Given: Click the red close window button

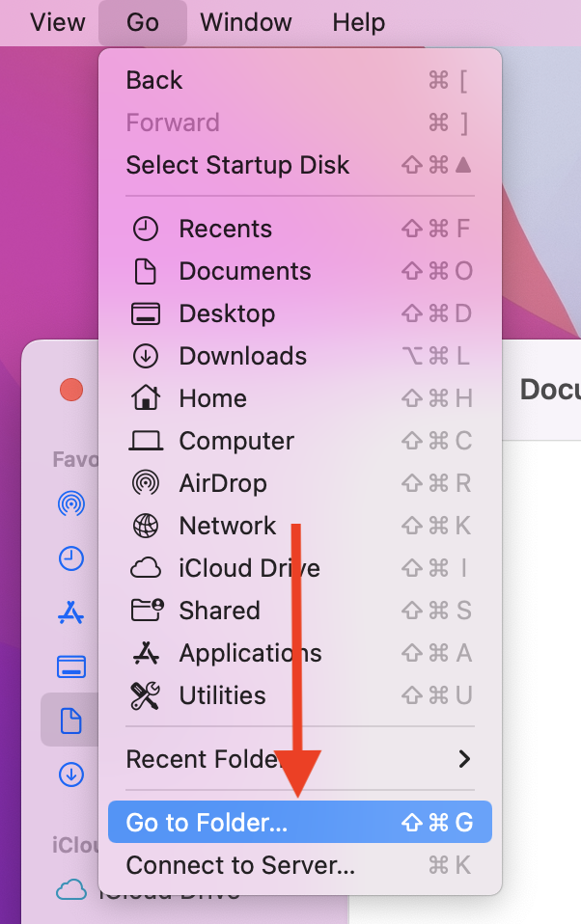Looking at the screenshot, I should point(71,390).
